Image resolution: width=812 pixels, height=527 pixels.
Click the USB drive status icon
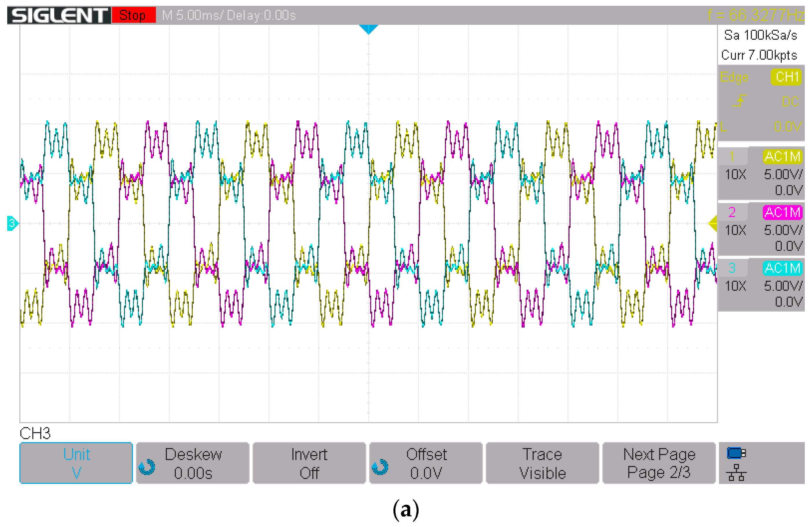click(x=736, y=453)
